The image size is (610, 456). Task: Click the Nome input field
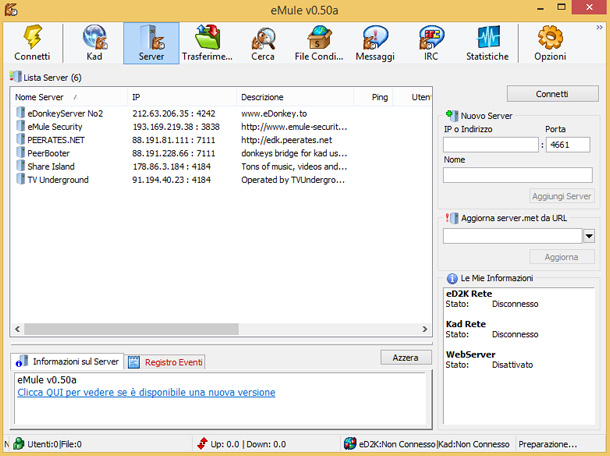518,175
